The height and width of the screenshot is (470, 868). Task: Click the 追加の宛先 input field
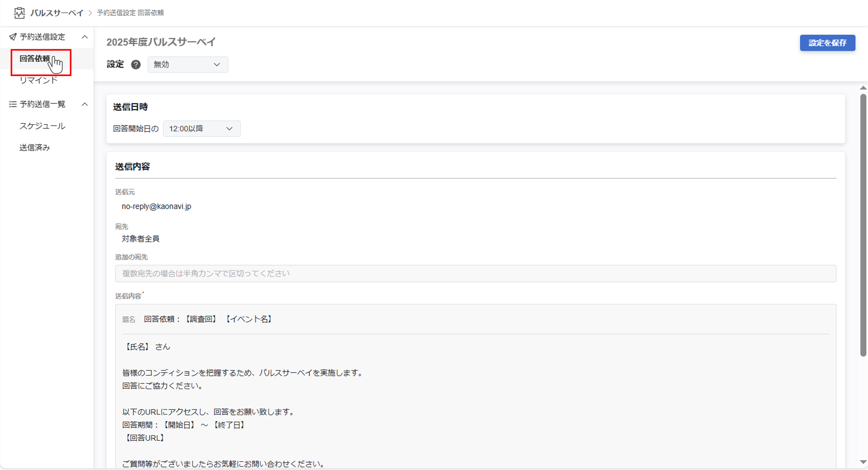point(475,273)
